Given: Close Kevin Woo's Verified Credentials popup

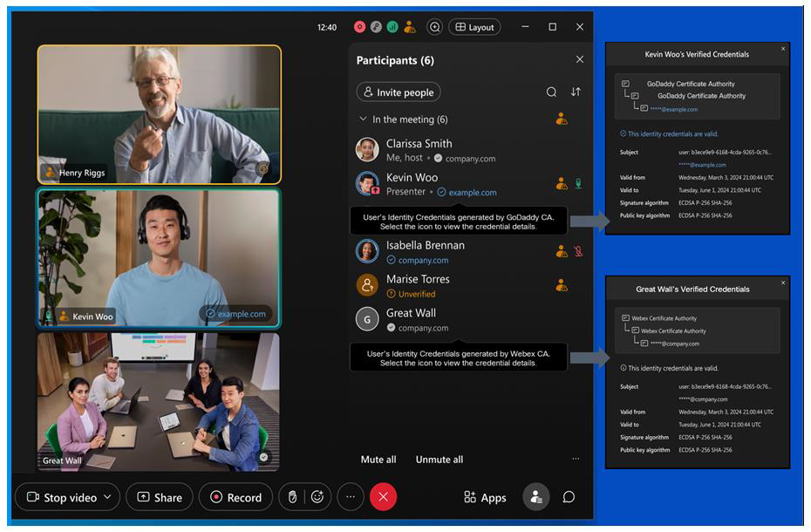Looking at the screenshot, I should (x=783, y=49).
